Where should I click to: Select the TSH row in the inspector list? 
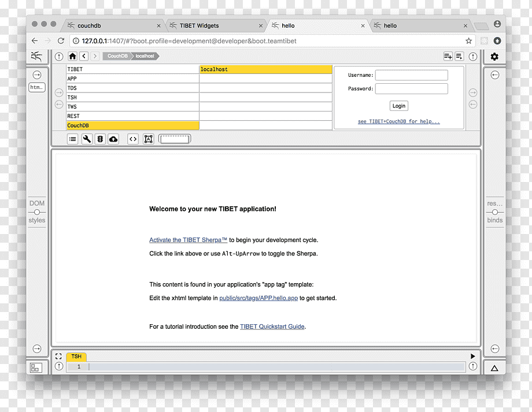pyautogui.click(x=132, y=97)
